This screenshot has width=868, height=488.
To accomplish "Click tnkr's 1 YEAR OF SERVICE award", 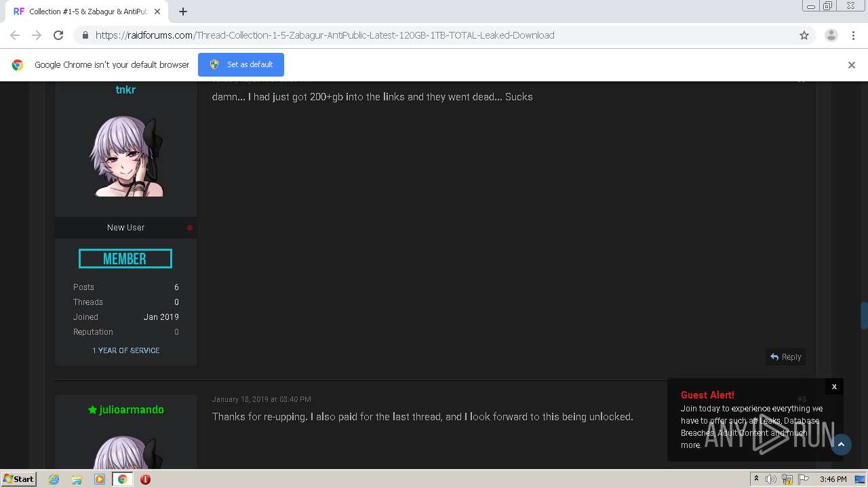I will [126, 350].
